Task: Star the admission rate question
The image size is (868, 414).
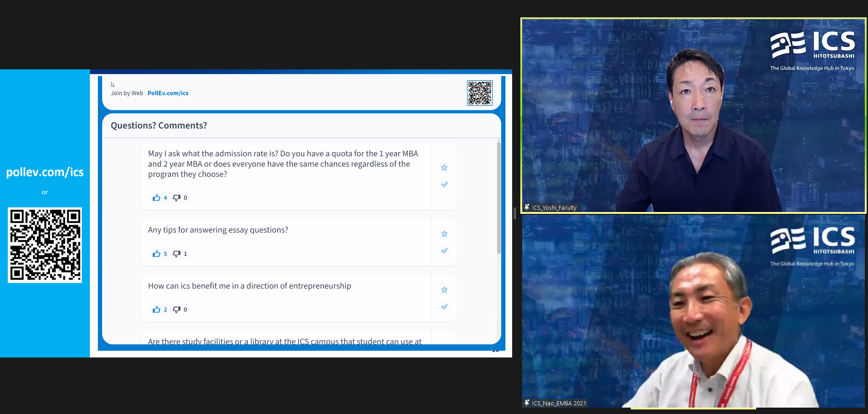Action: click(x=444, y=168)
